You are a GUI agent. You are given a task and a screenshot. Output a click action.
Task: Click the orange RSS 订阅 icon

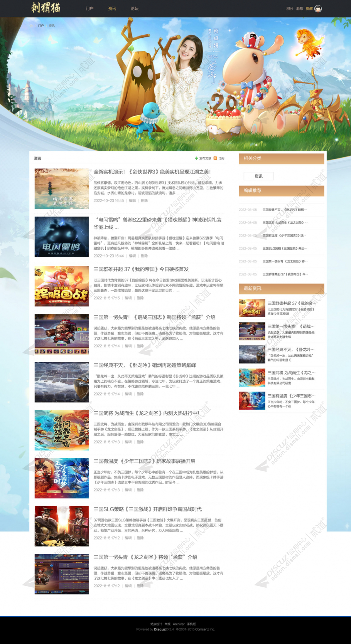(215, 158)
